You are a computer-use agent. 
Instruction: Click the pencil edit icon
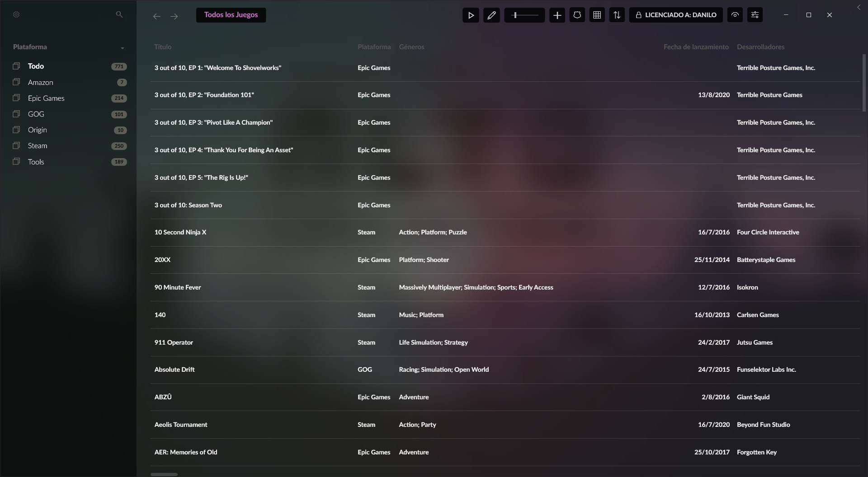491,15
